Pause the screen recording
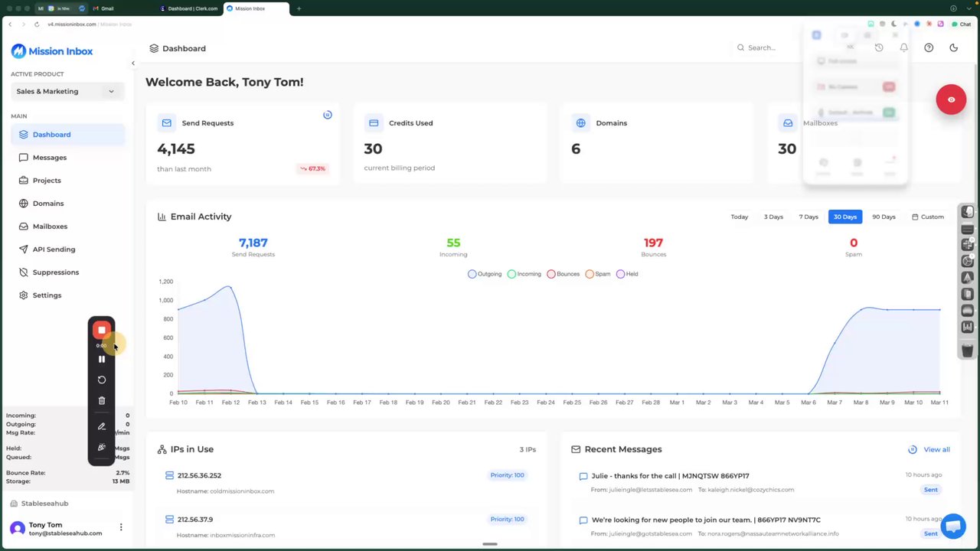Viewport: 980px width, 551px height. click(x=101, y=359)
